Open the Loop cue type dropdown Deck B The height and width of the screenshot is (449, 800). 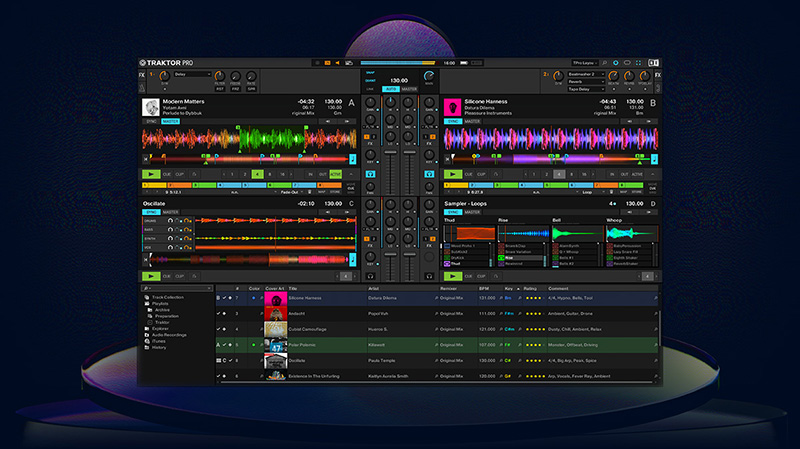tap(593, 192)
